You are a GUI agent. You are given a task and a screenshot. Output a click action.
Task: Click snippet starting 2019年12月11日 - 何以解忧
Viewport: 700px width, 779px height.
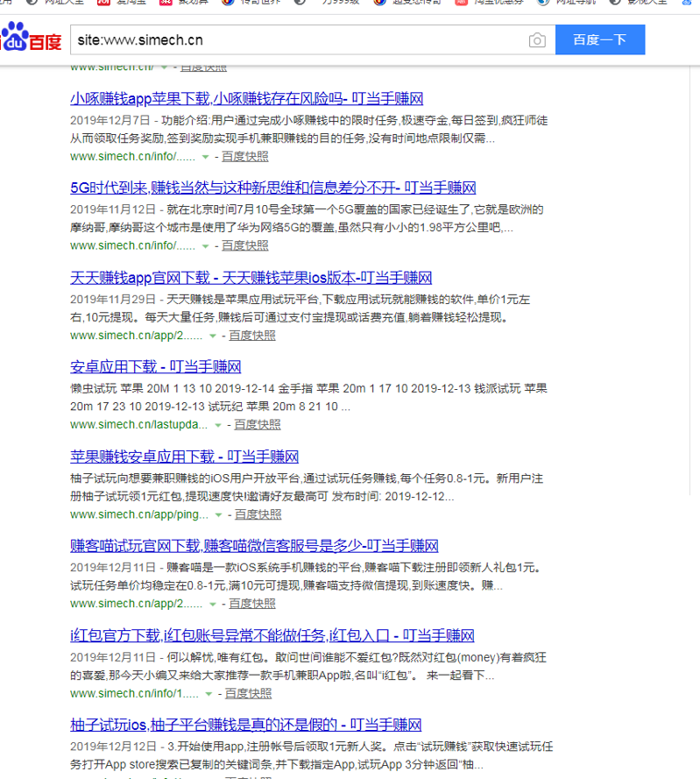pos(308,666)
